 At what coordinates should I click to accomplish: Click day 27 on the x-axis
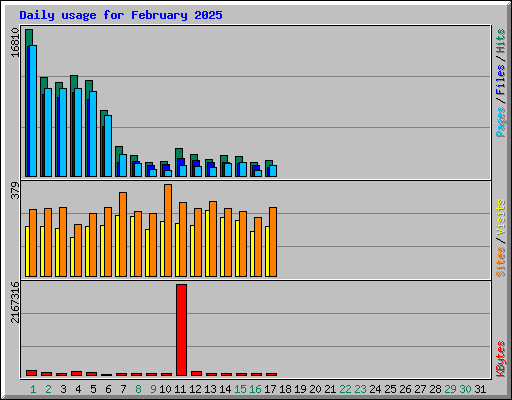420,389
